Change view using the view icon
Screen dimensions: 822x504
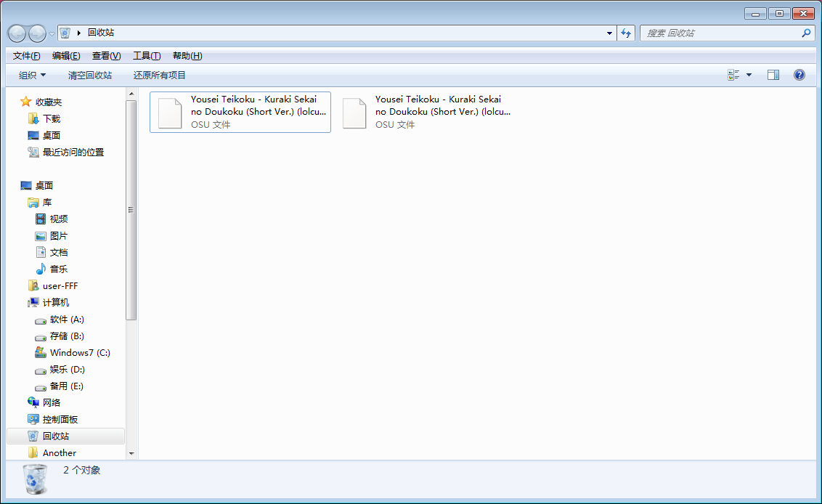click(x=733, y=75)
